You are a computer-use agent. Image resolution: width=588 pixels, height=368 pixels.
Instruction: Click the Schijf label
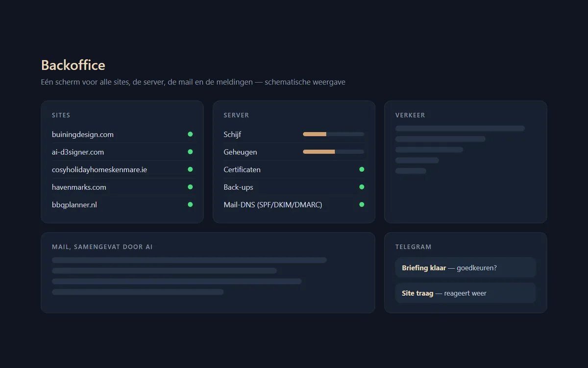pyautogui.click(x=232, y=134)
